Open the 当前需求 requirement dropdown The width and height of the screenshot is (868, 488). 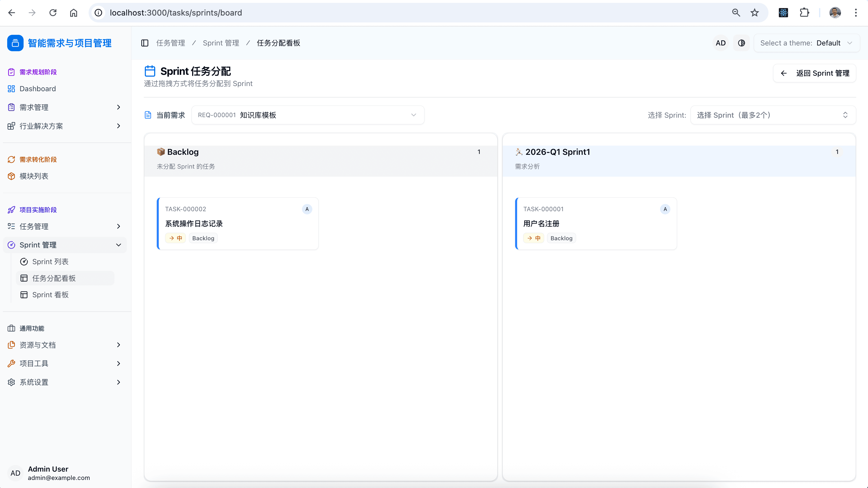(307, 115)
